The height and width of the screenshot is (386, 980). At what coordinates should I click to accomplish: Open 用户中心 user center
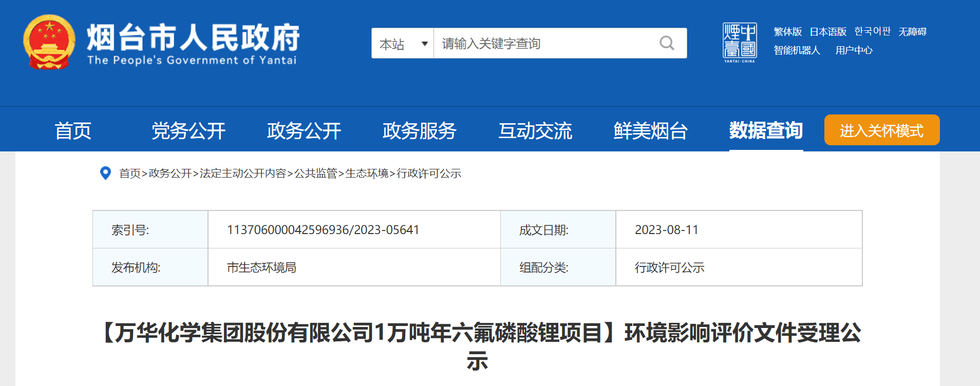(x=854, y=50)
